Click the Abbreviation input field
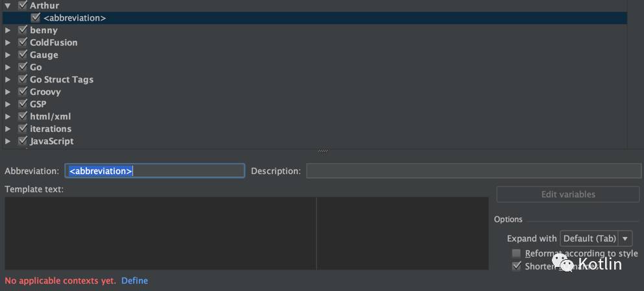 tap(155, 171)
